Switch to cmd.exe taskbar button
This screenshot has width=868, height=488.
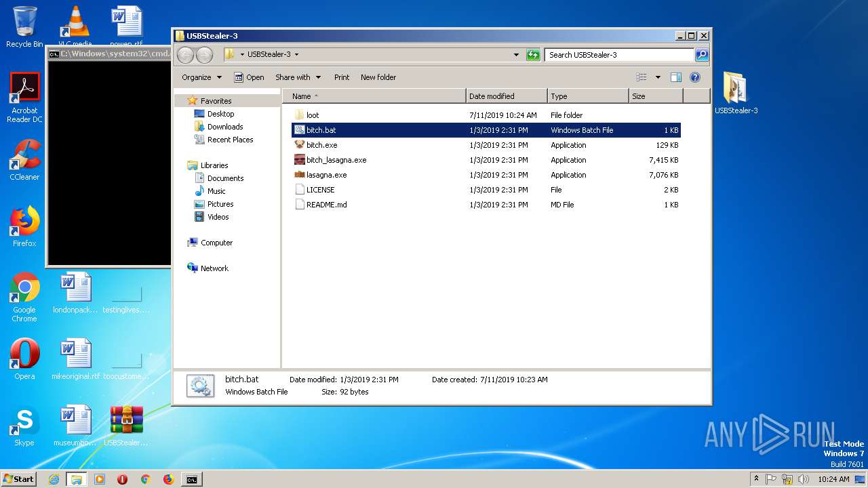(x=192, y=479)
